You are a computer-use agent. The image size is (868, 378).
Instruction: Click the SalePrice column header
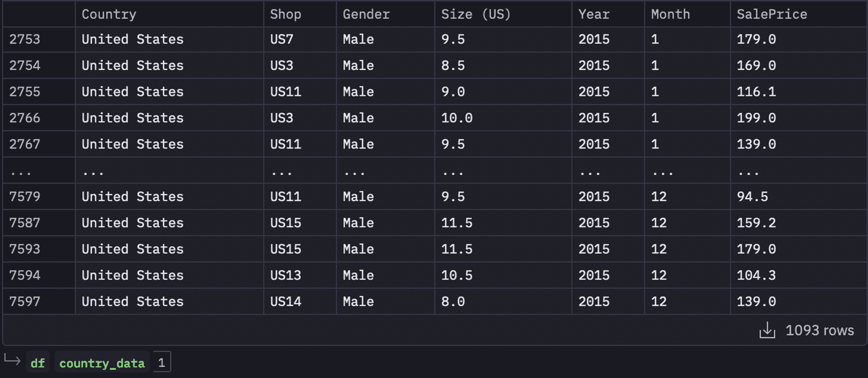click(x=772, y=14)
